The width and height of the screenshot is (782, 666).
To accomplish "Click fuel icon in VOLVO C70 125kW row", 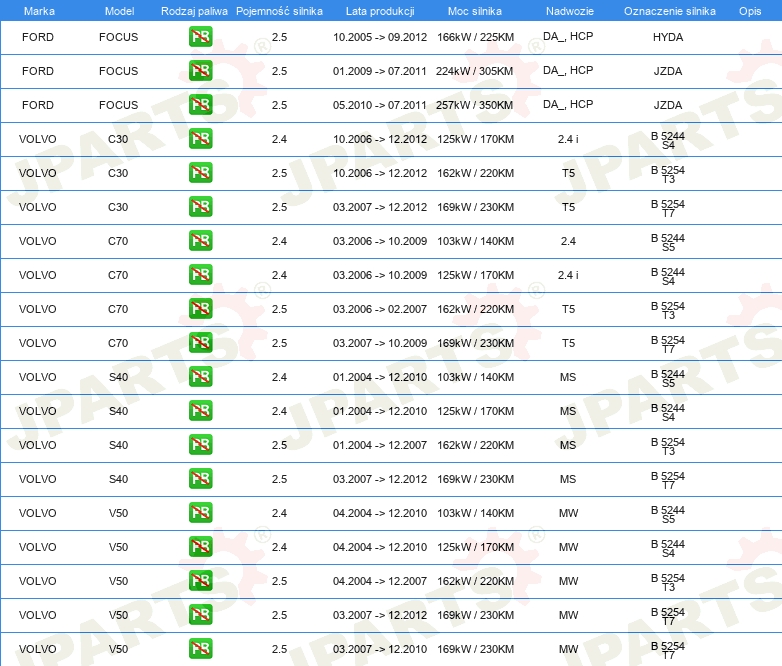I will click(200, 274).
